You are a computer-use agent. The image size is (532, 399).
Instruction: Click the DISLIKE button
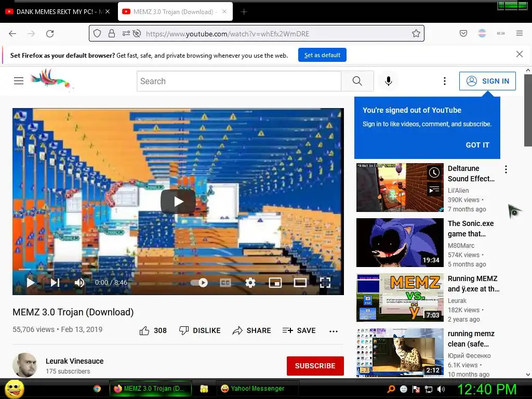(200, 330)
